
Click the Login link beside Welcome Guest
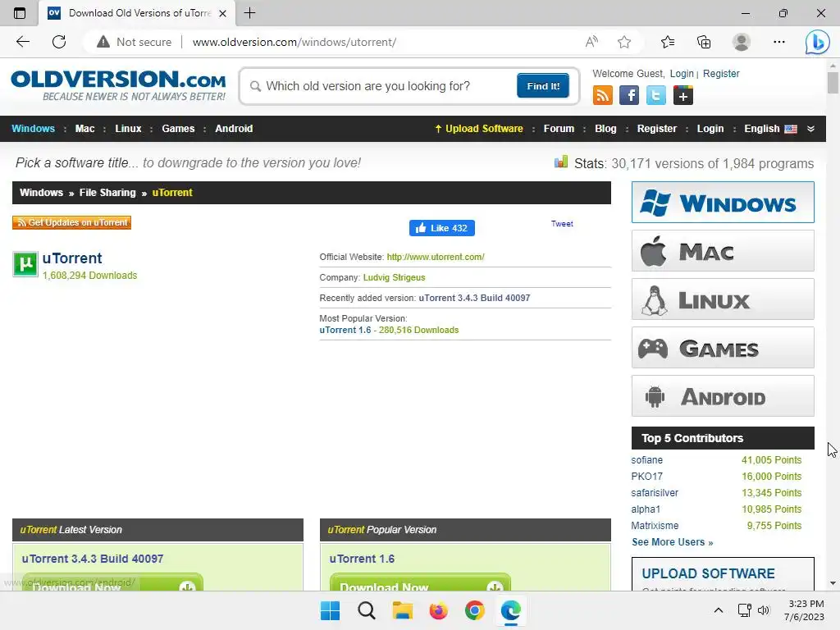pyautogui.click(x=682, y=73)
